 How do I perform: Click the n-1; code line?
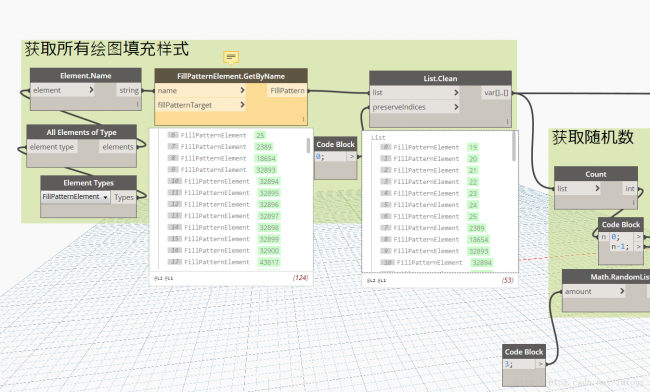point(620,247)
